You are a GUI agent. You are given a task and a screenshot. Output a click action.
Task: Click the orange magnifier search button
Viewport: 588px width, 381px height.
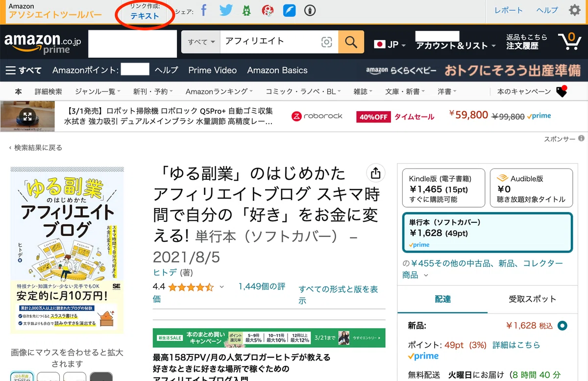point(351,42)
